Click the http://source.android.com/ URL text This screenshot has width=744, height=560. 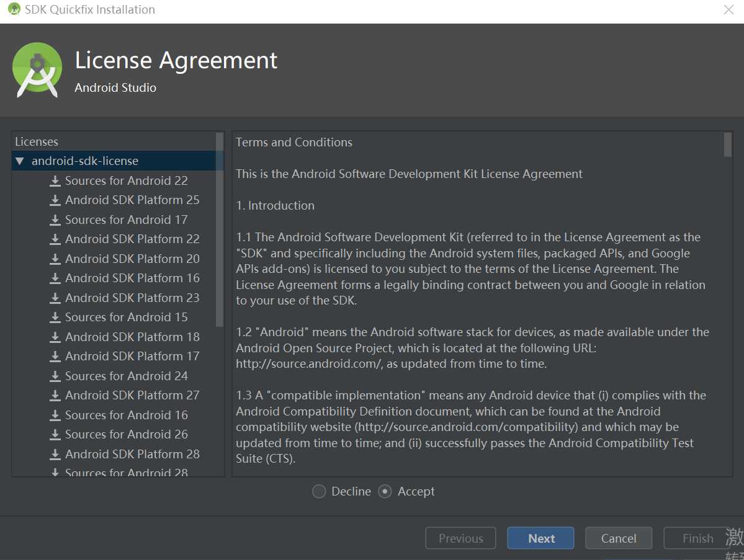(x=309, y=364)
